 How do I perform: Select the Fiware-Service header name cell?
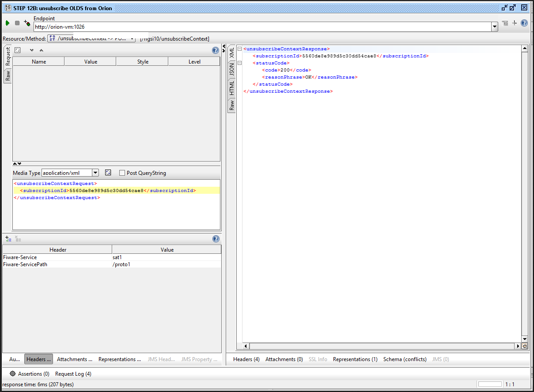[57, 257]
